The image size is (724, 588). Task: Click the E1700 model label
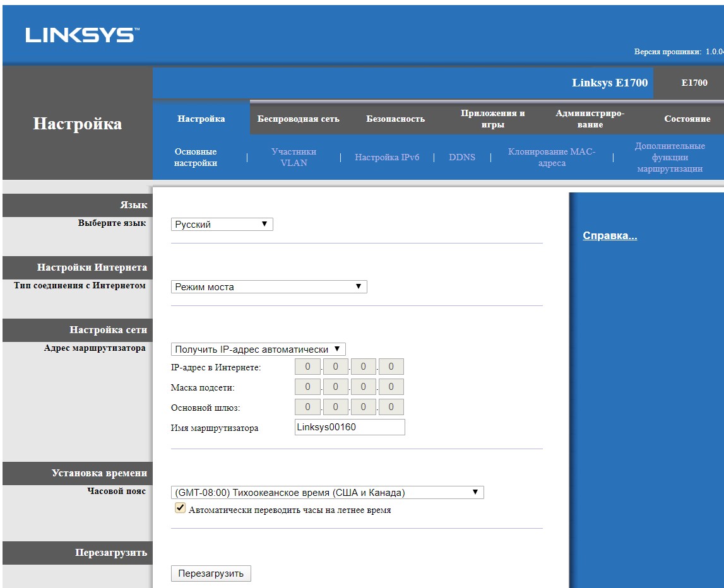tap(694, 83)
